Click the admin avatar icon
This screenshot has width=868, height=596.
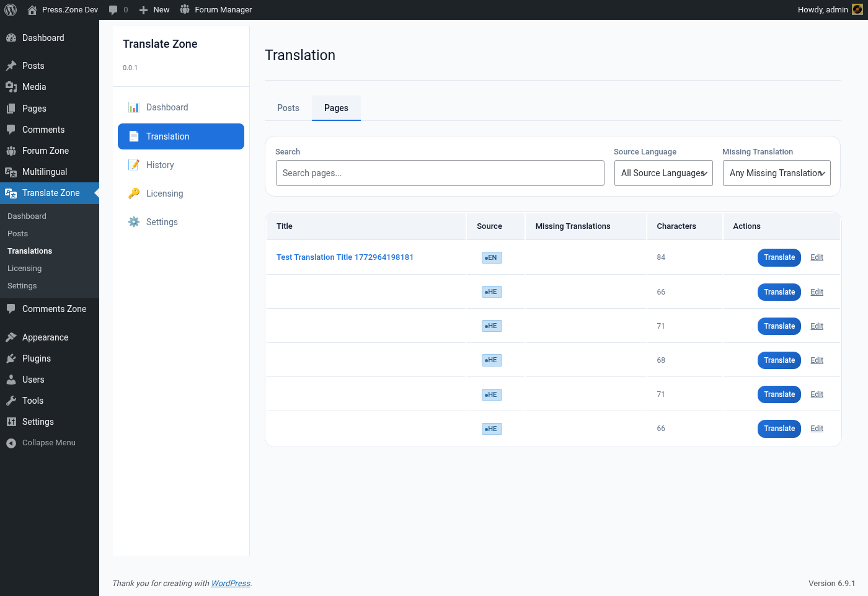[857, 9]
